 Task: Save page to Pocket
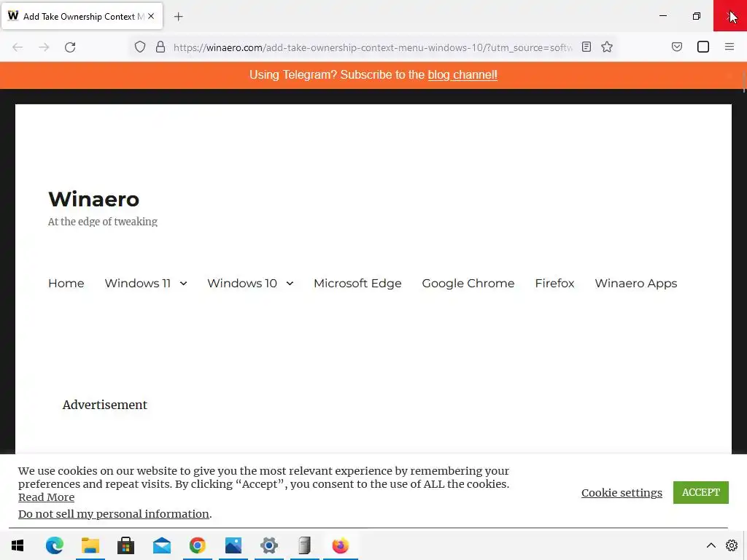click(x=676, y=47)
